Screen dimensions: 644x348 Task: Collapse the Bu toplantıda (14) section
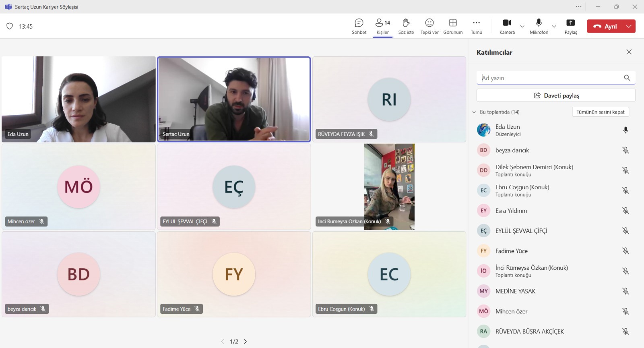[x=474, y=112]
